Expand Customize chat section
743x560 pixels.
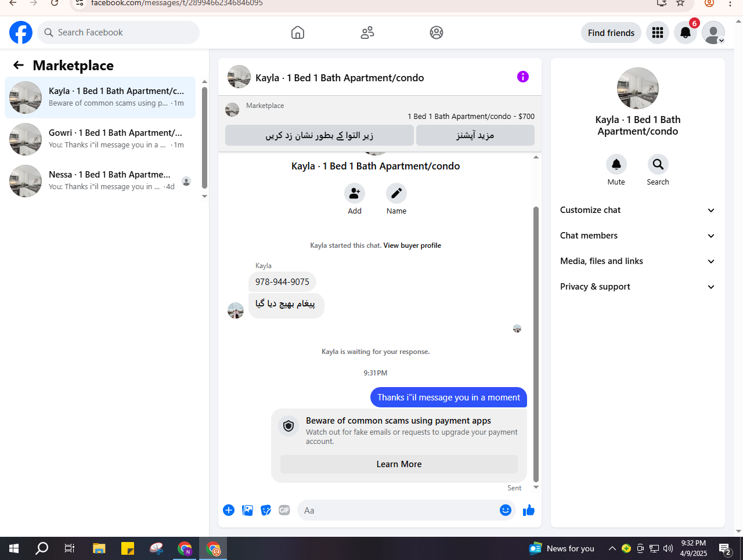click(638, 210)
